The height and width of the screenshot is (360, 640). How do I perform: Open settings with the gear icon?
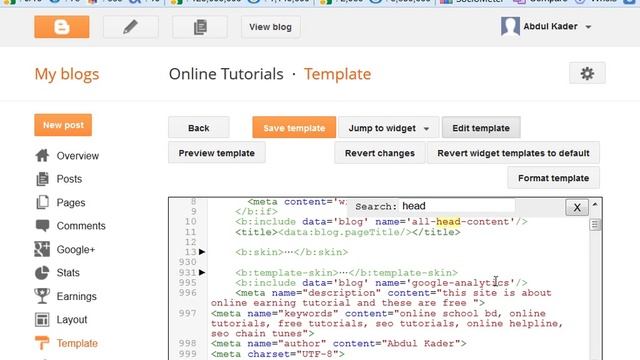(587, 73)
